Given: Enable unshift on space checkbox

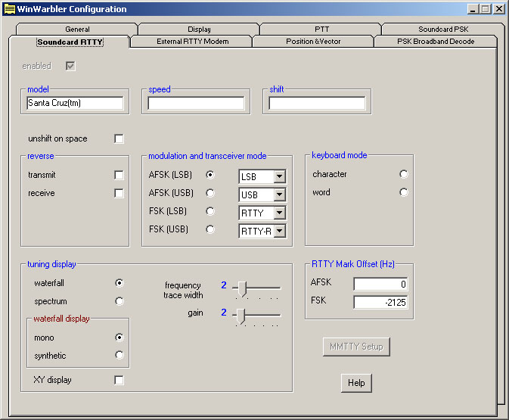Looking at the screenshot, I should pos(119,138).
